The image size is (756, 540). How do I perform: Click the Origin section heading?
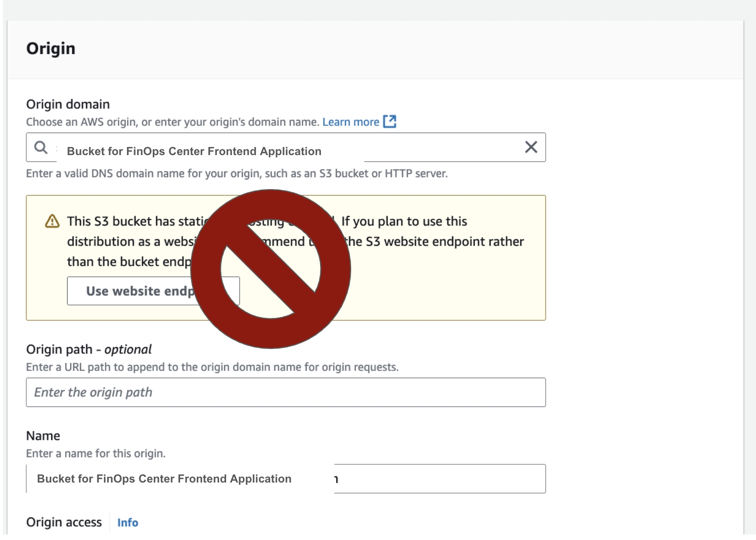tap(51, 49)
